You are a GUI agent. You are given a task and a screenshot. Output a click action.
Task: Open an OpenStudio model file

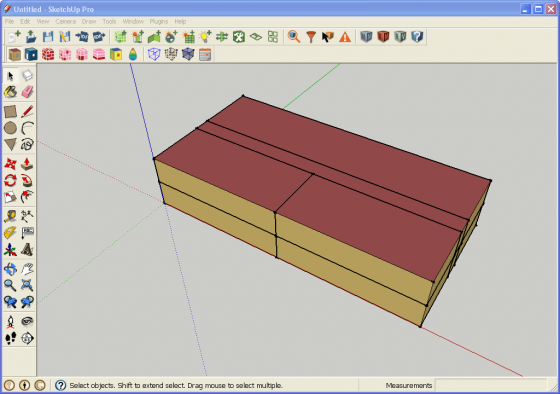coord(31,36)
